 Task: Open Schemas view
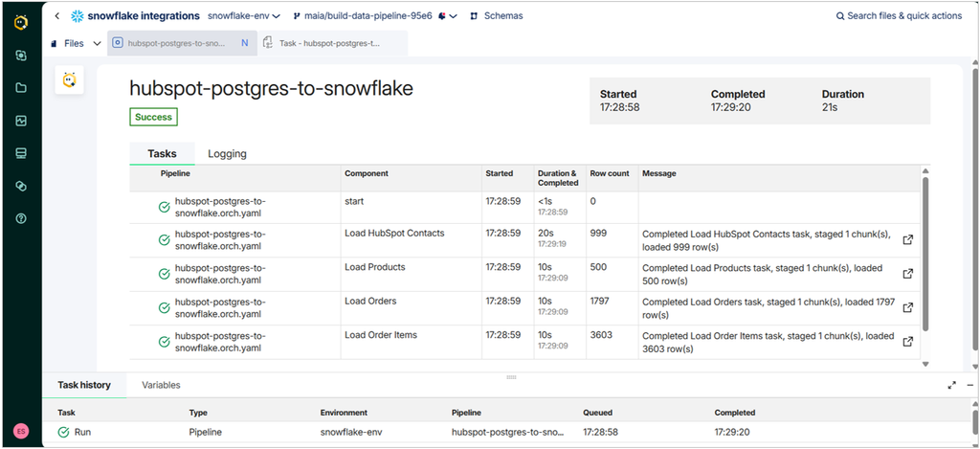point(497,16)
